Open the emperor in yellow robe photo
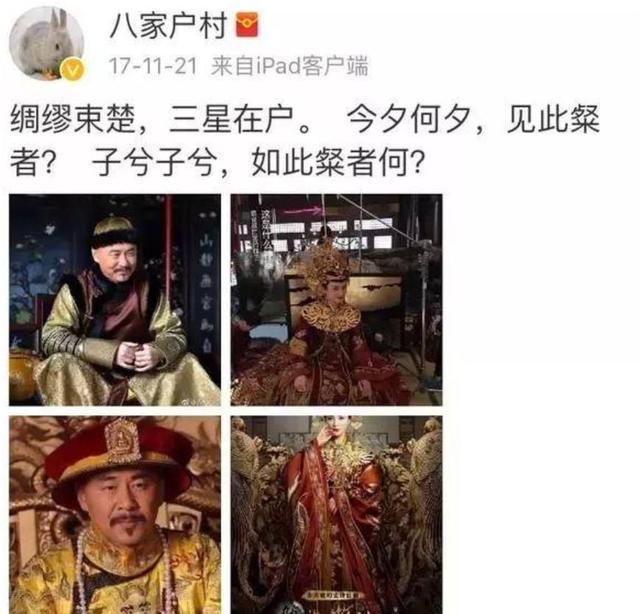Image resolution: width=640 pixels, height=614 pixels. click(115, 515)
